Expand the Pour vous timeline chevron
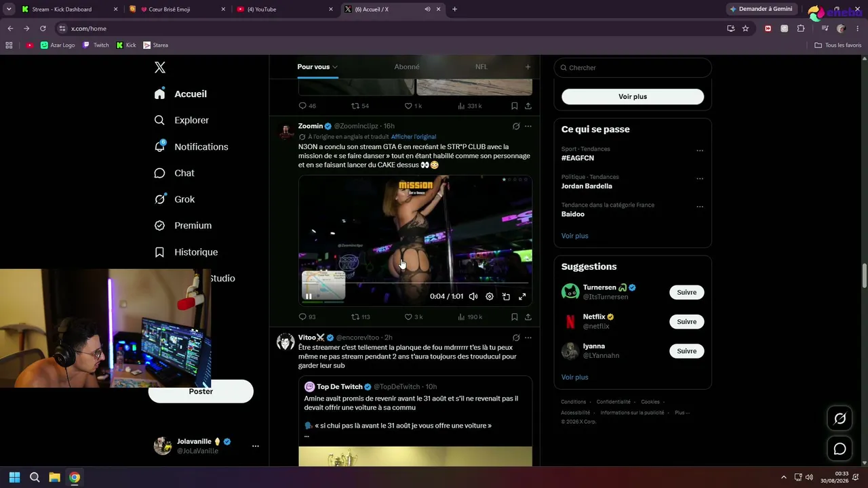Screen dimensions: 868x488 [335, 67]
